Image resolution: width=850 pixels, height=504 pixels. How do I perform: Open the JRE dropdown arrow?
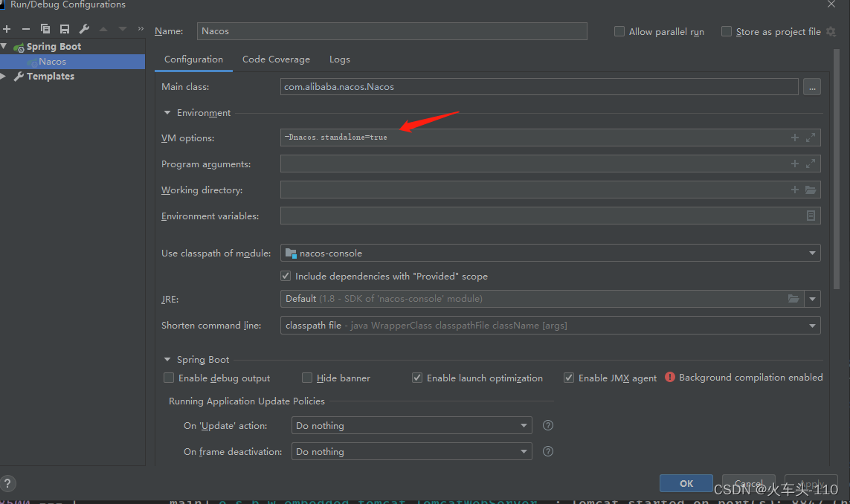[812, 299]
